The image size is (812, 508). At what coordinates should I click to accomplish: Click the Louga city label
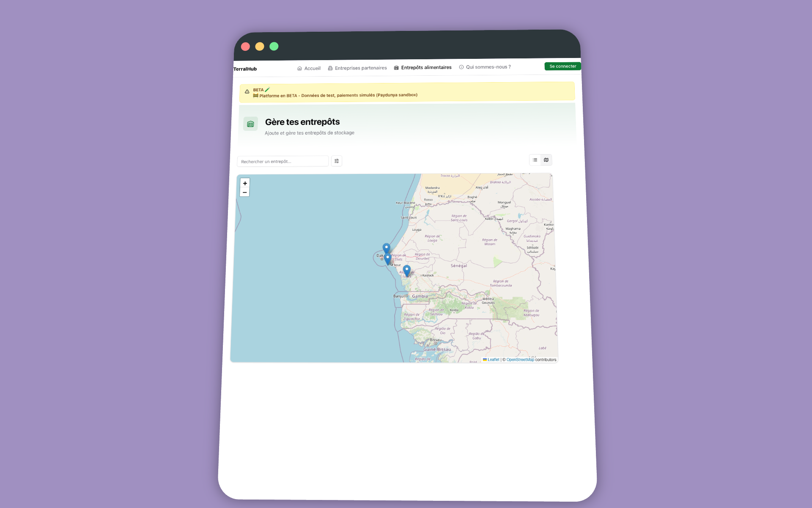pyautogui.click(x=417, y=230)
